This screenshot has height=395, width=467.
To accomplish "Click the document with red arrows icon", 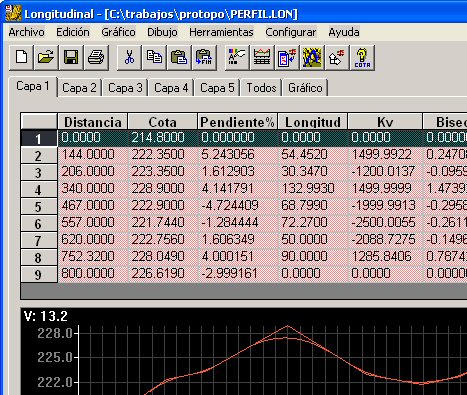I will pyautogui.click(x=287, y=58).
